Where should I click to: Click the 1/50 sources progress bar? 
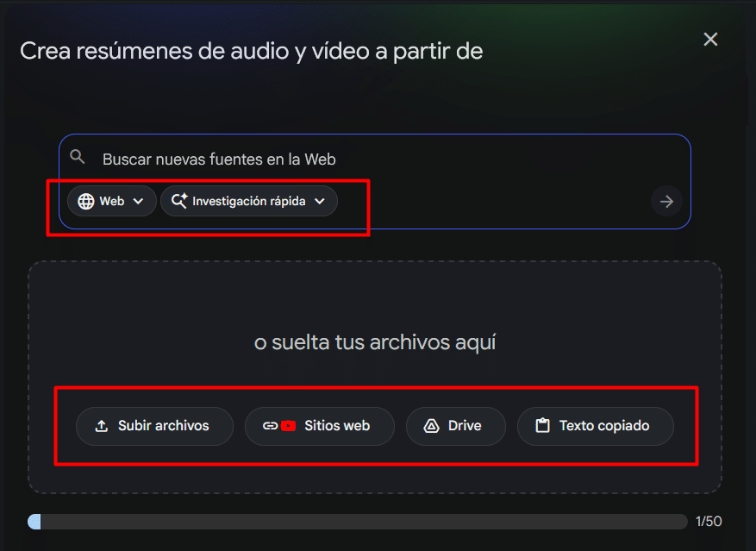coord(358,521)
